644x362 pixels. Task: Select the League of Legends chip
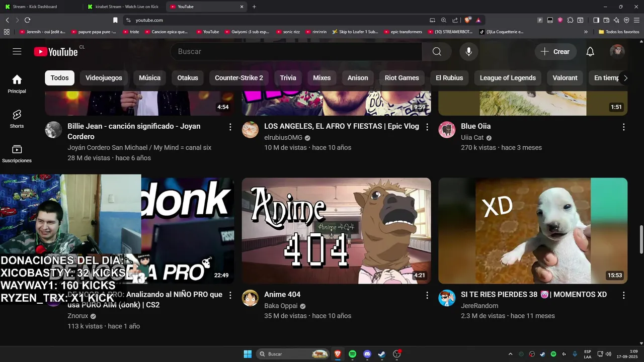[x=508, y=78]
